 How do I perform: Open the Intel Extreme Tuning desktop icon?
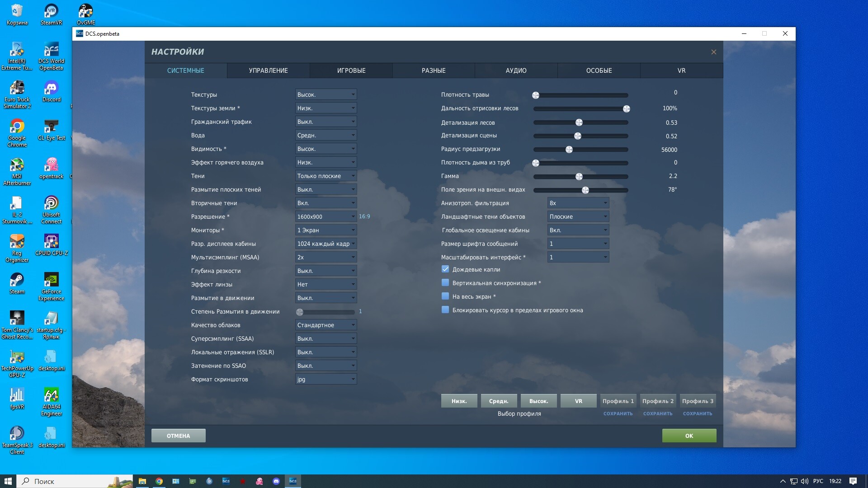coord(17,56)
